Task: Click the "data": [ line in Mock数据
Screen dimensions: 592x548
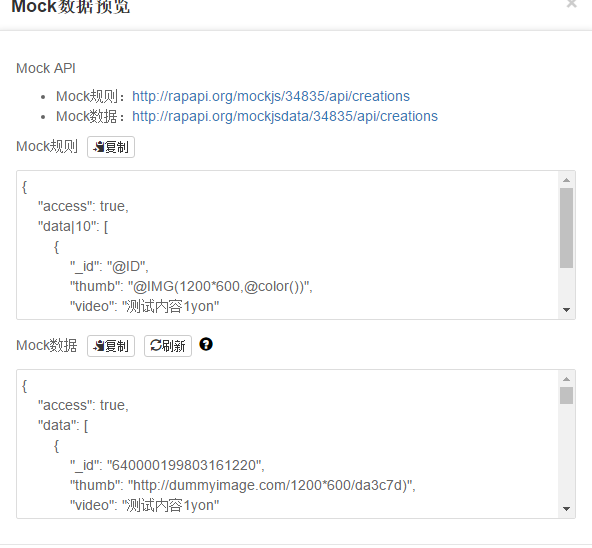Action: pyautogui.click(x=63, y=426)
